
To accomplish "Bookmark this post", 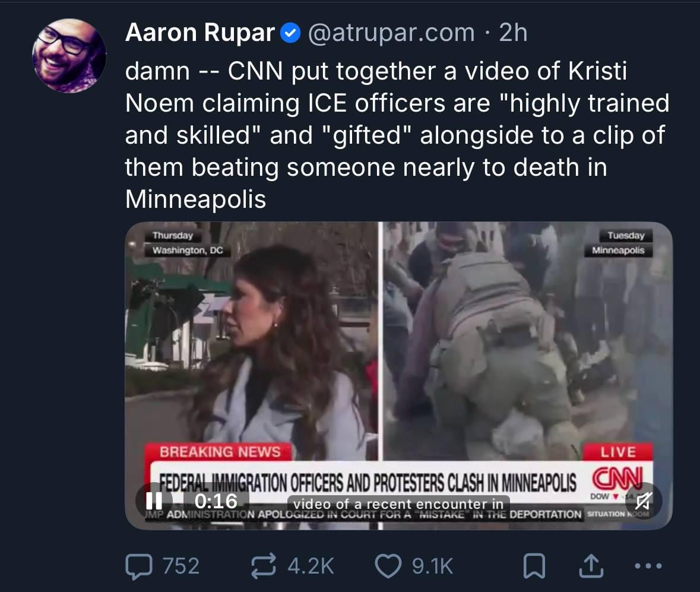I will (x=534, y=566).
